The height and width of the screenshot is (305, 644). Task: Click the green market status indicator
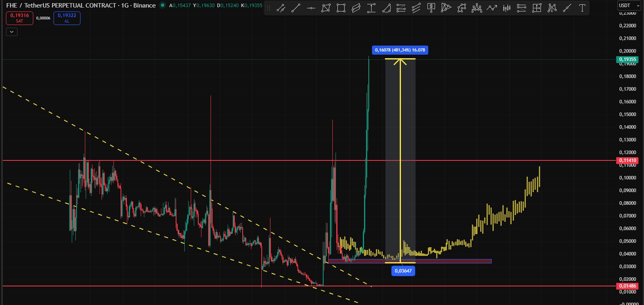tap(163, 5)
